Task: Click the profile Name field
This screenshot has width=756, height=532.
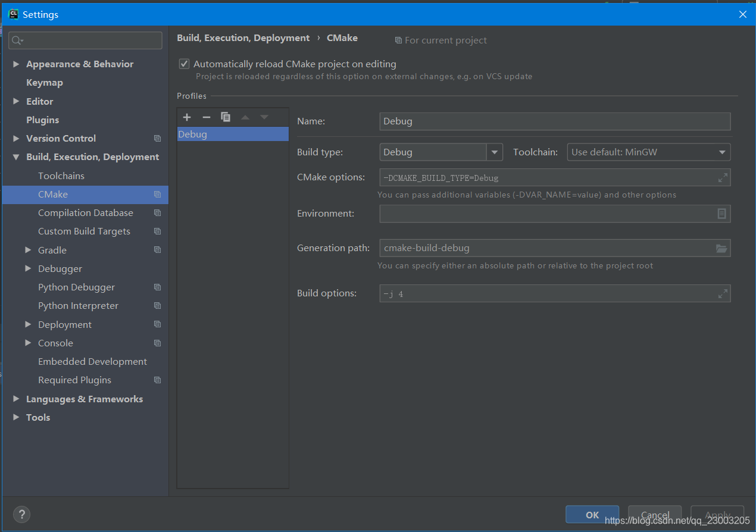Action: click(555, 121)
